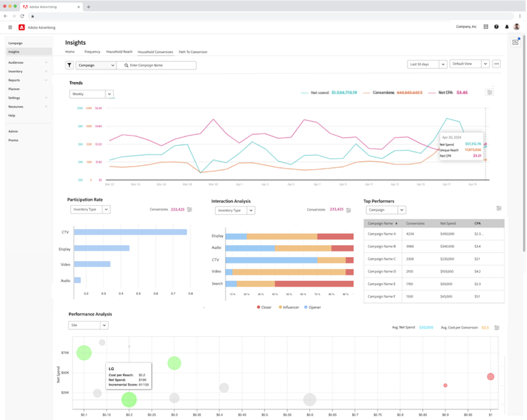527x420 pixels.
Task: Click the filter funnel icon
Action: tap(70, 65)
